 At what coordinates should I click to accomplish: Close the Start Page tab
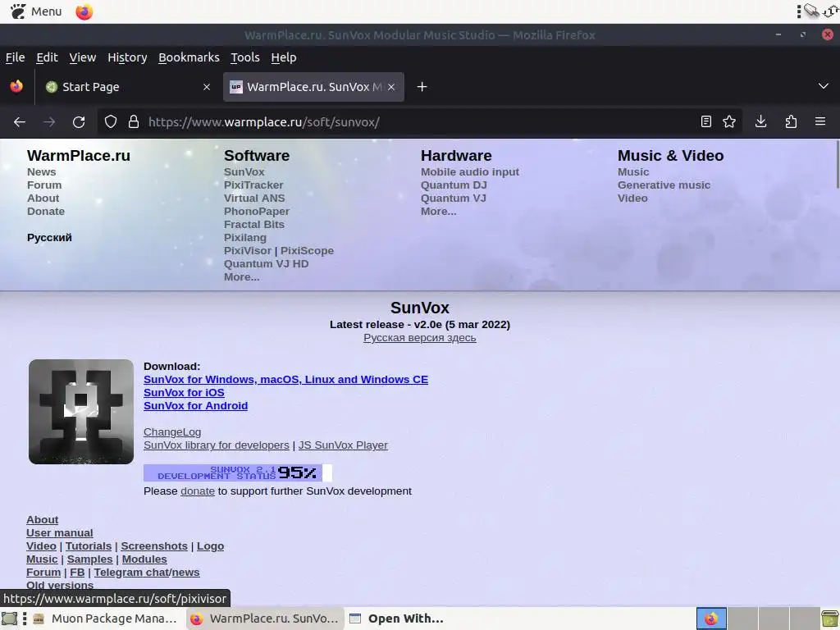[207, 87]
